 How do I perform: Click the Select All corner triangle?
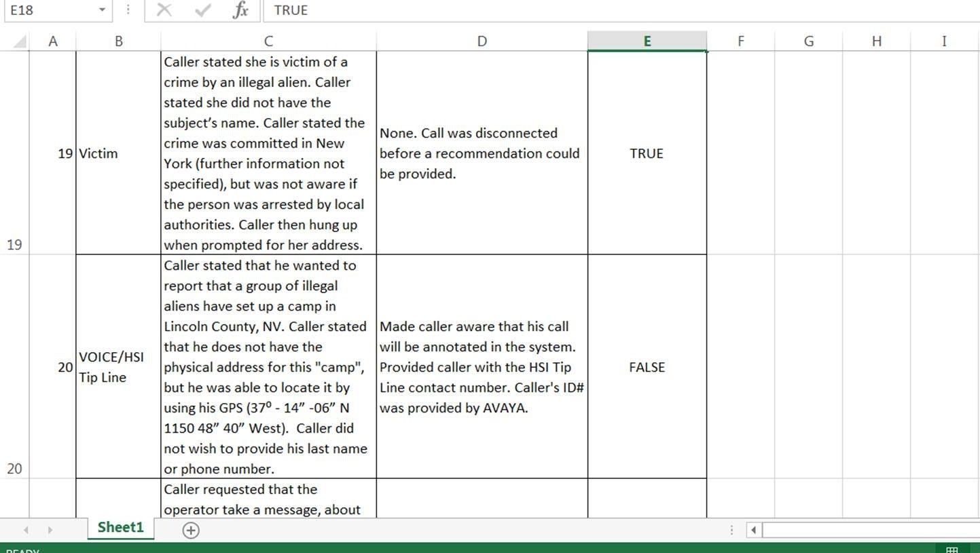click(20, 42)
